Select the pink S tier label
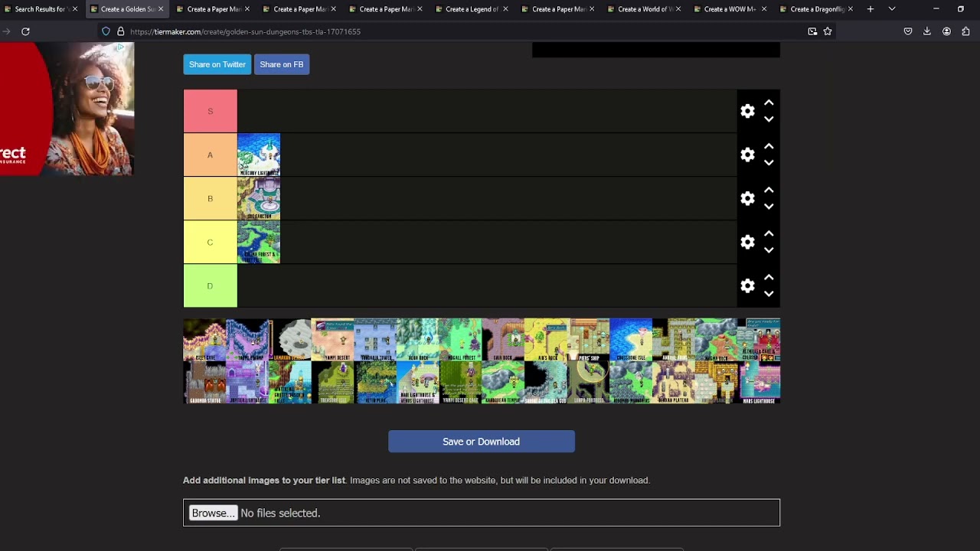Viewport: 980px width, 551px height. [211, 111]
